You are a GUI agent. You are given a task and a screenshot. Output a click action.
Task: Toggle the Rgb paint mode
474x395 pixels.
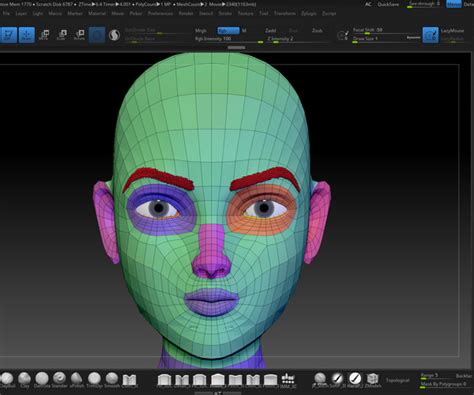click(228, 31)
